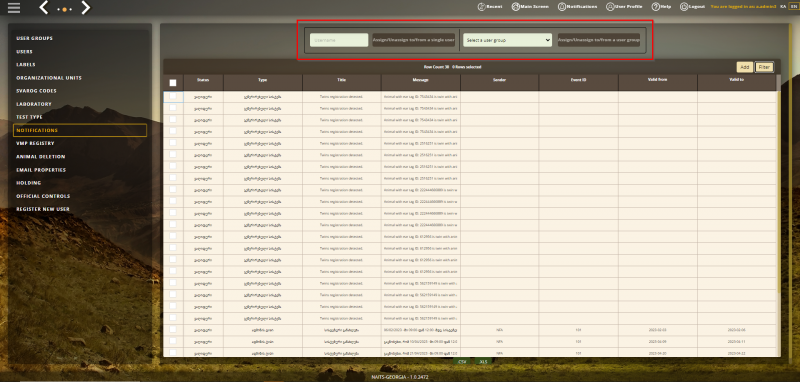Open Animal Deletion in the sidebar
The height and width of the screenshot is (382, 800).
point(40,157)
